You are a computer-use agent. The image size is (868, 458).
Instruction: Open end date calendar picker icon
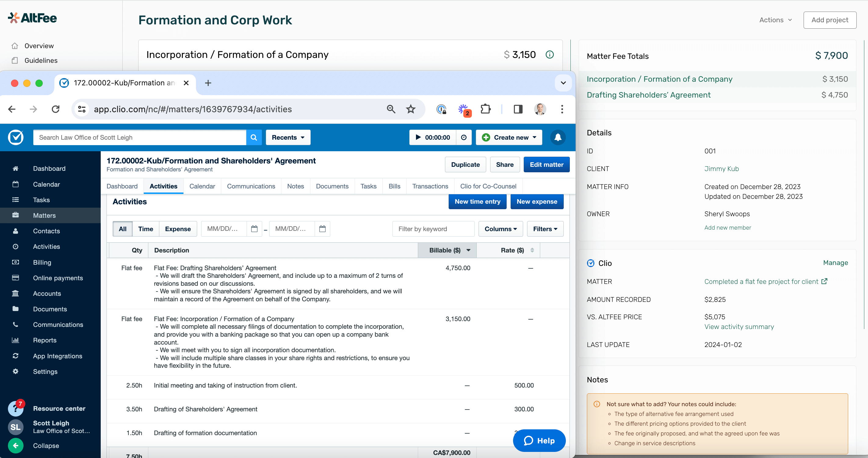click(x=323, y=229)
